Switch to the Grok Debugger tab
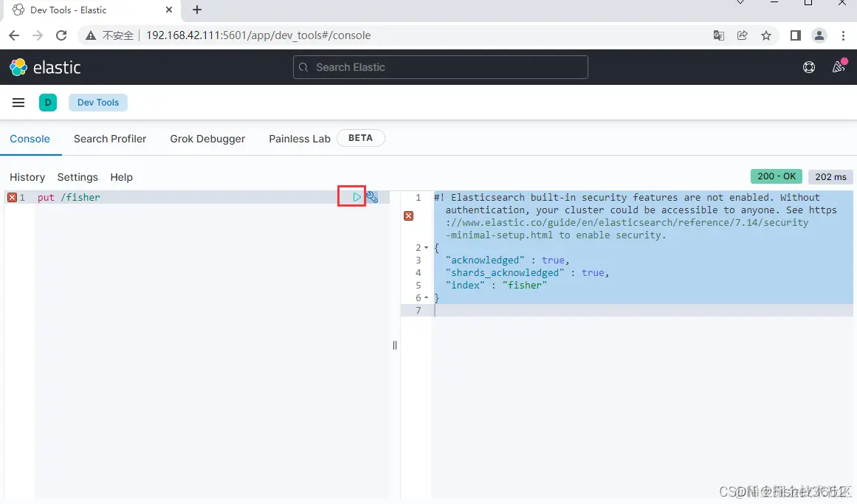Image resolution: width=857 pixels, height=504 pixels. [x=207, y=139]
